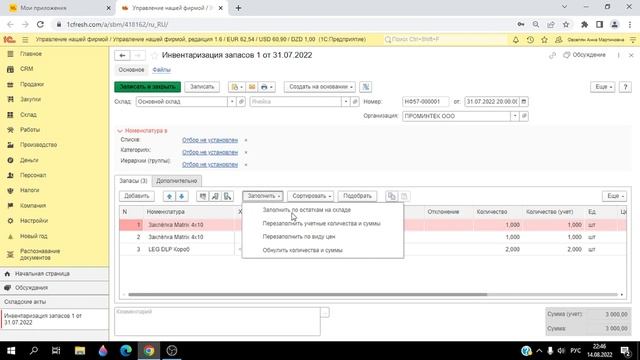Click the paste rows icon after copy
The height and width of the screenshot is (360, 640).
404,196
